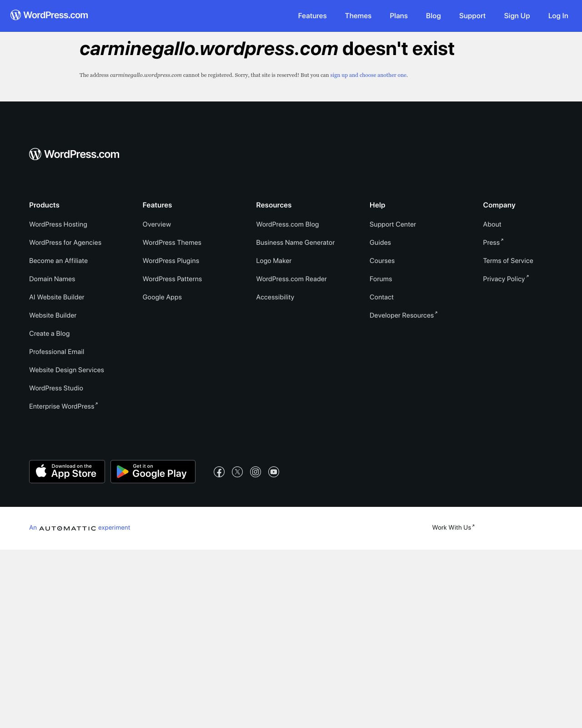Open the Facebook social icon

tap(219, 472)
